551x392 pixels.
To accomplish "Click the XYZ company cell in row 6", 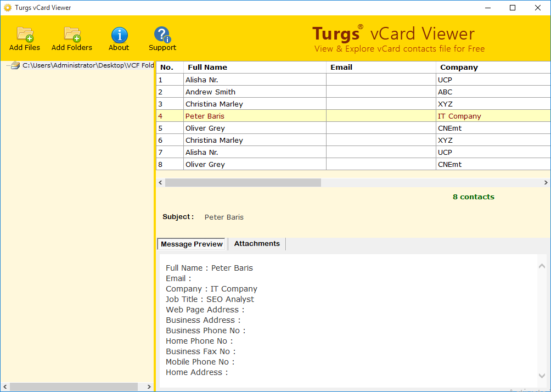I will [493, 141].
